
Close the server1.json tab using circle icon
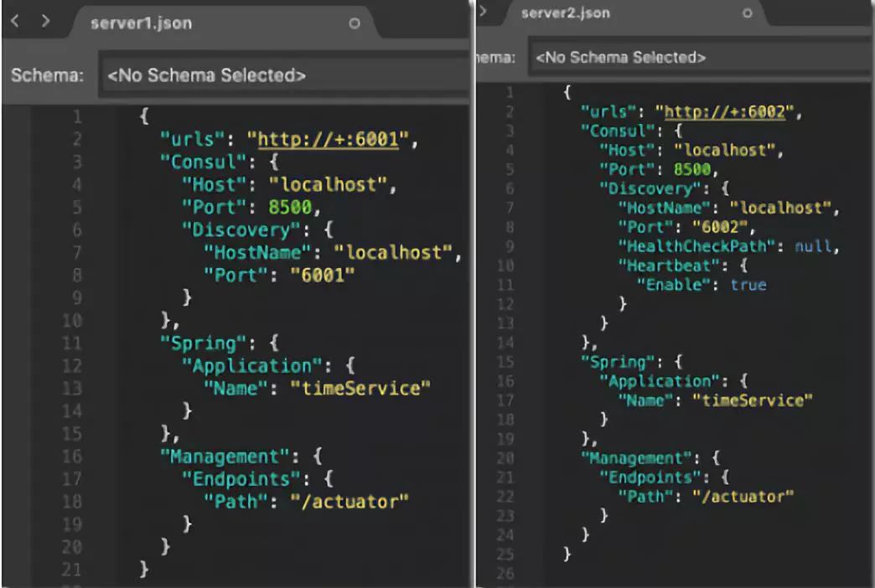(355, 23)
